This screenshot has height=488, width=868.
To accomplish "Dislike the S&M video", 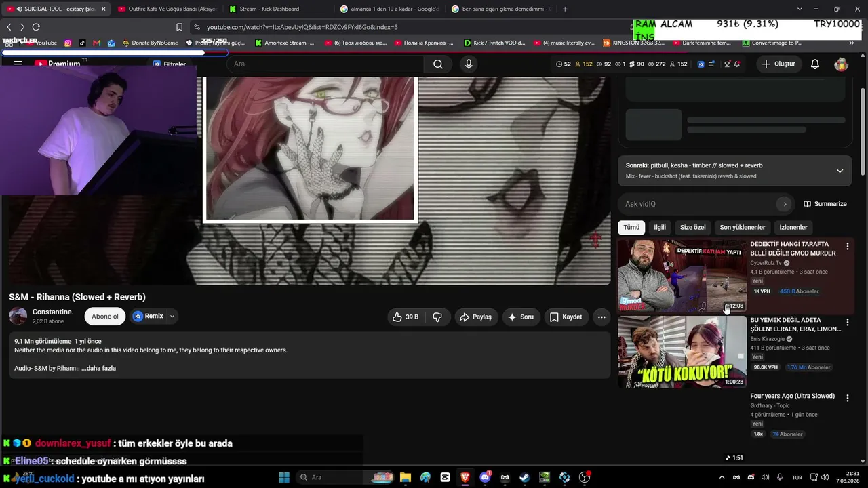I will click(437, 317).
